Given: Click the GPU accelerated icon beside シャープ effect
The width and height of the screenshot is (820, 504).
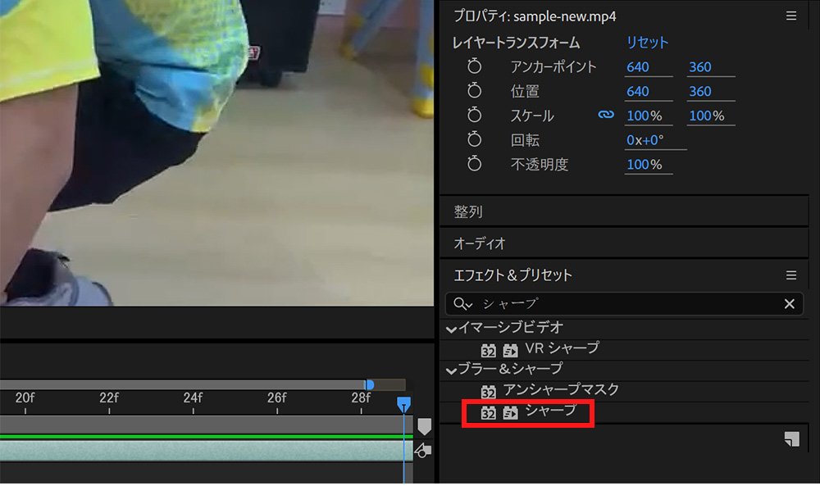Looking at the screenshot, I should click(510, 412).
